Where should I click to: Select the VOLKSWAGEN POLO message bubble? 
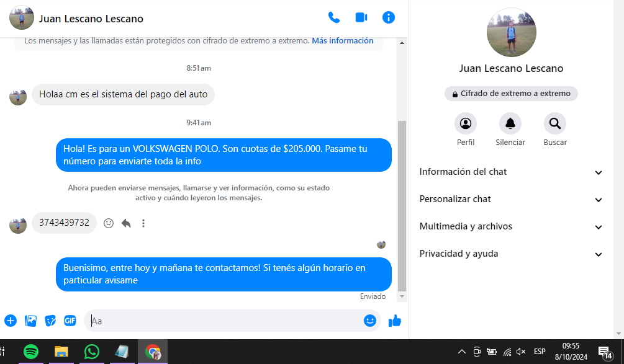pos(224,155)
